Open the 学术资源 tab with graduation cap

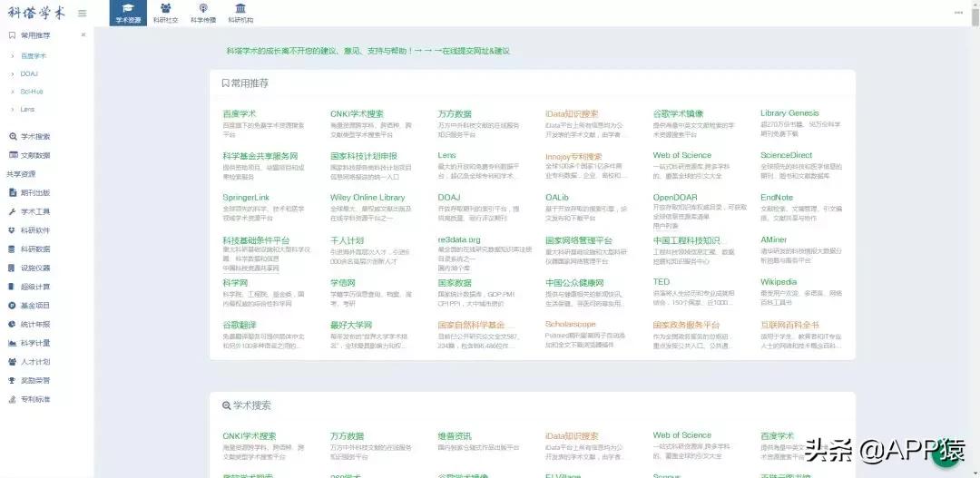(128, 13)
